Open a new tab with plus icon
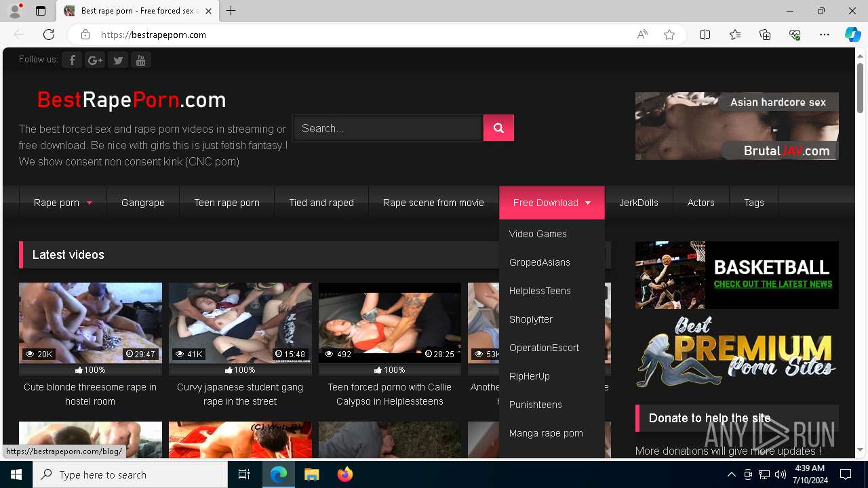This screenshot has height=488, width=868. (231, 11)
